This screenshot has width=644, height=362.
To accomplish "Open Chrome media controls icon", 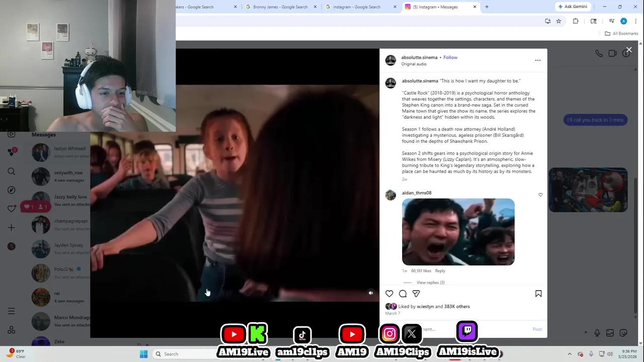I will 611,21.
